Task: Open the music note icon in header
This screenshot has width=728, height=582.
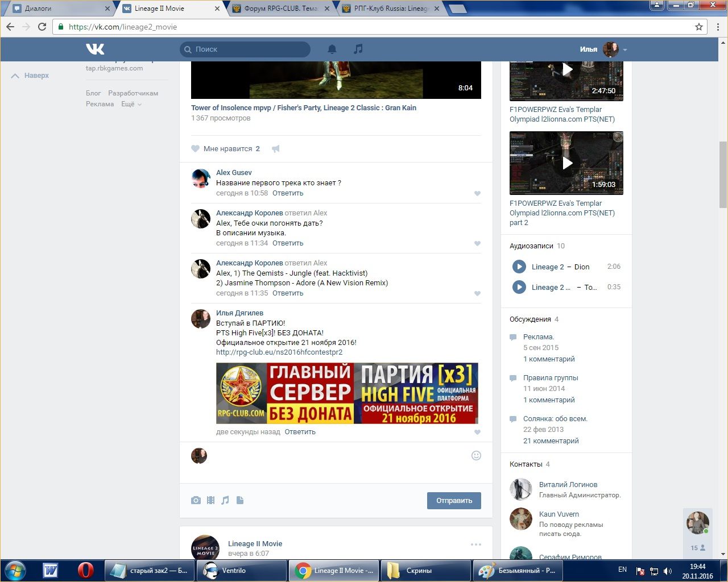Action: click(358, 49)
